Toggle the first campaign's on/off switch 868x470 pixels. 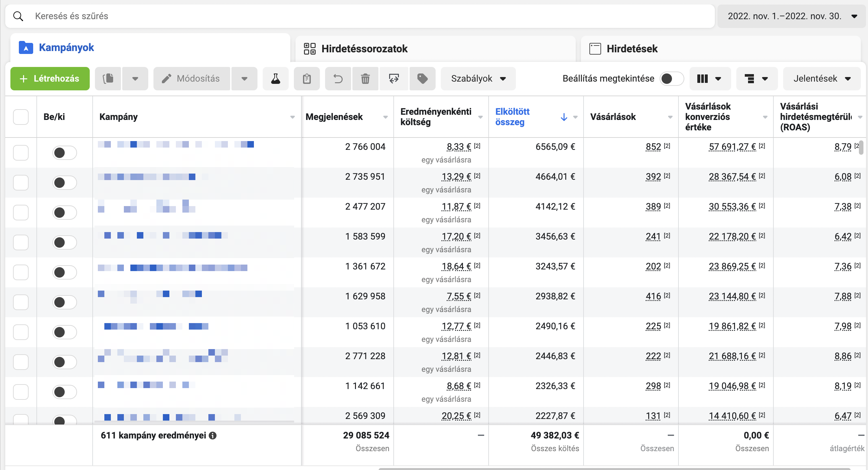tap(64, 153)
